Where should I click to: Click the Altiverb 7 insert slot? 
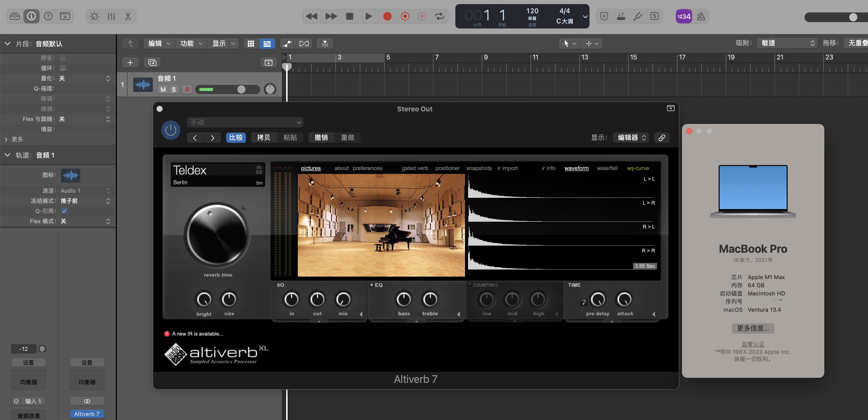coord(87,414)
